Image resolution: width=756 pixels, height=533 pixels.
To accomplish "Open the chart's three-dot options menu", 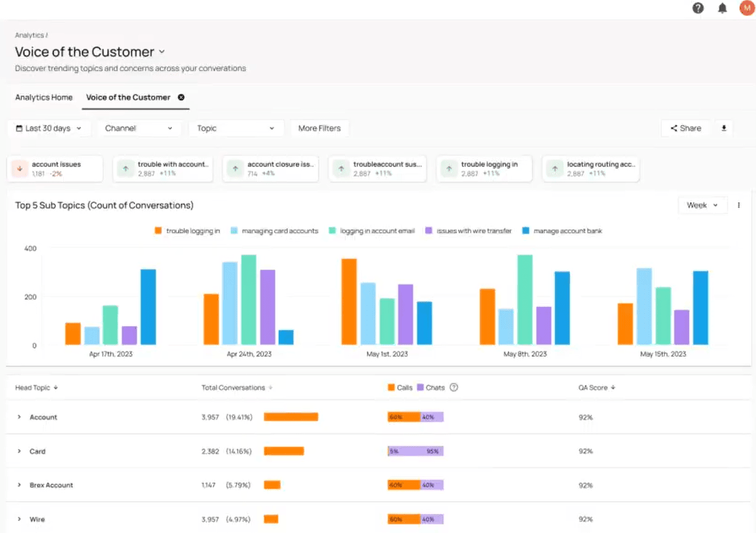I will click(739, 205).
